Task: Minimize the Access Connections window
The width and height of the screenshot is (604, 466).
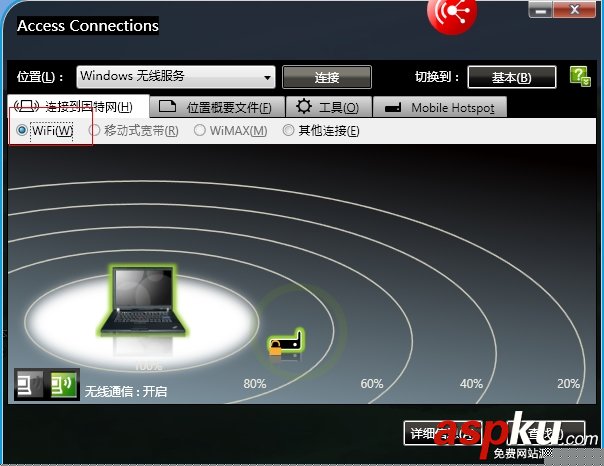Action: pyautogui.click(x=541, y=10)
